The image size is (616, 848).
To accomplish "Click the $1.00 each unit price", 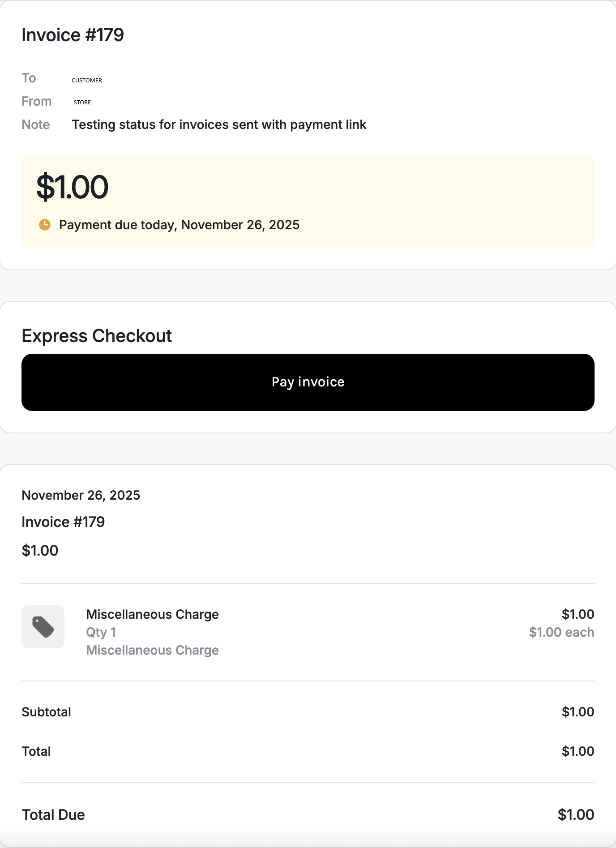I will pos(561,632).
